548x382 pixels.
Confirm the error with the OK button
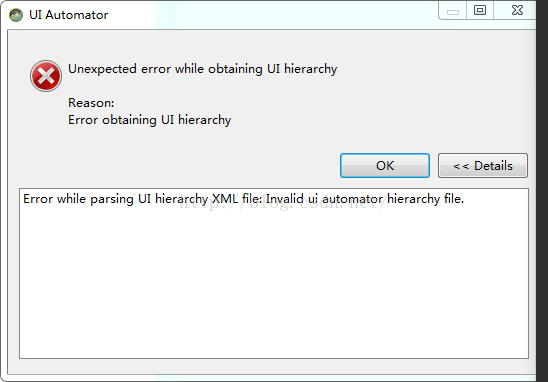pos(385,165)
